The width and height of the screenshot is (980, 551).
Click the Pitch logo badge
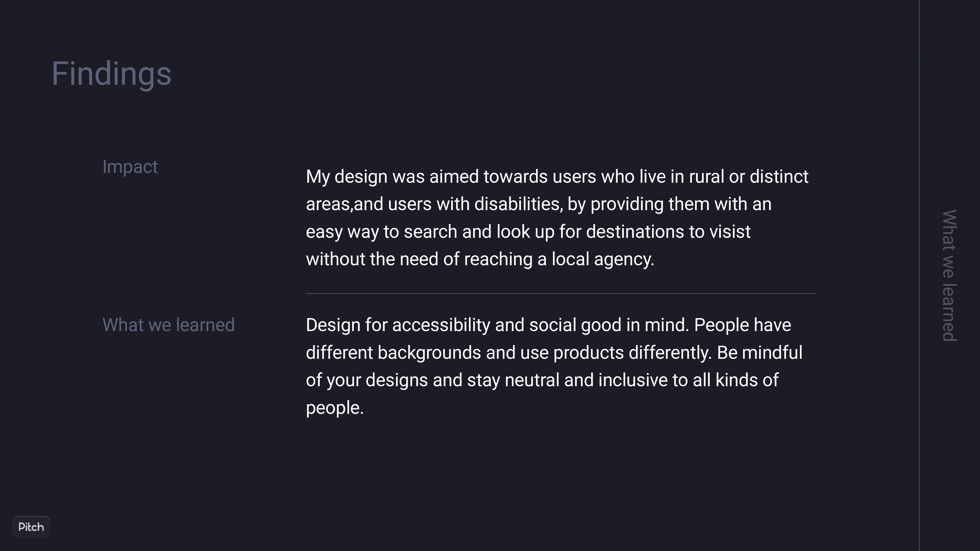pyautogui.click(x=31, y=527)
